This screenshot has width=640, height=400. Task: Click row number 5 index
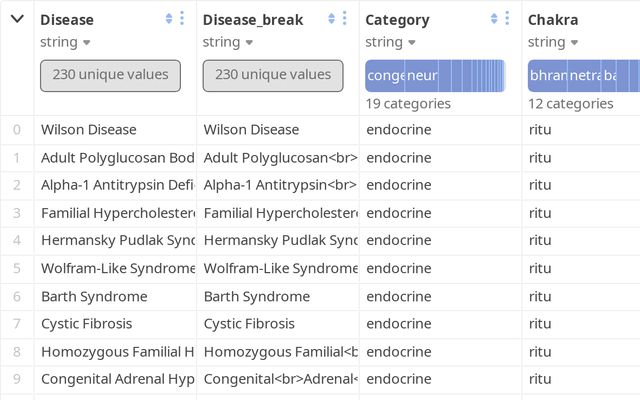coord(17,269)
